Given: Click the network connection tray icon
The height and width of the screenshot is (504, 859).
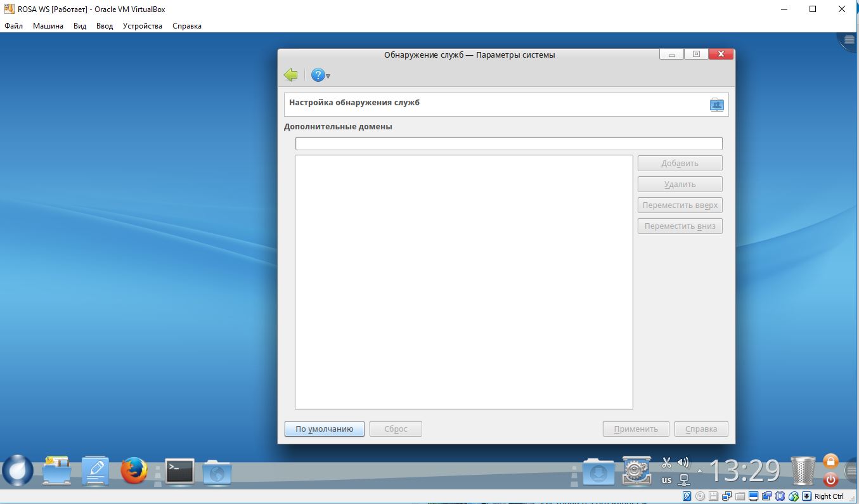Looking at the screenshot, I should pyautogui.click(x=683, y=480).
